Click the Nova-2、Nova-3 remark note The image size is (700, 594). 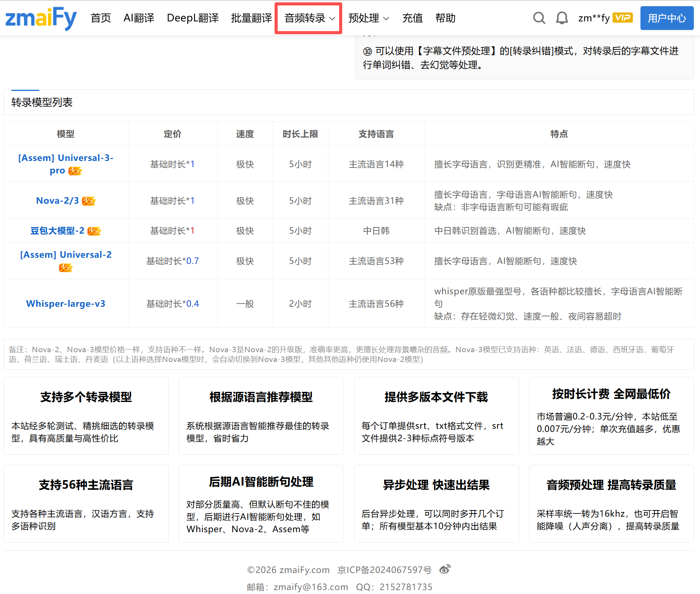[x=348, y=354]
